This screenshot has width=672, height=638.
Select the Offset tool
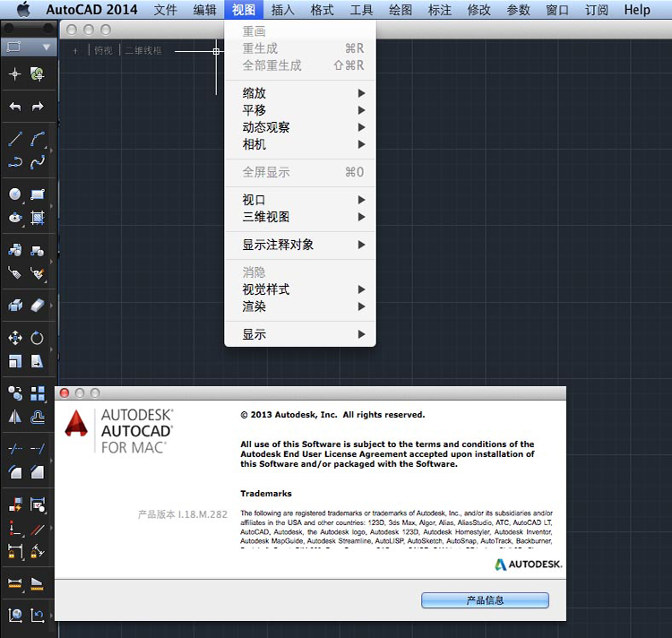(38, 417)
